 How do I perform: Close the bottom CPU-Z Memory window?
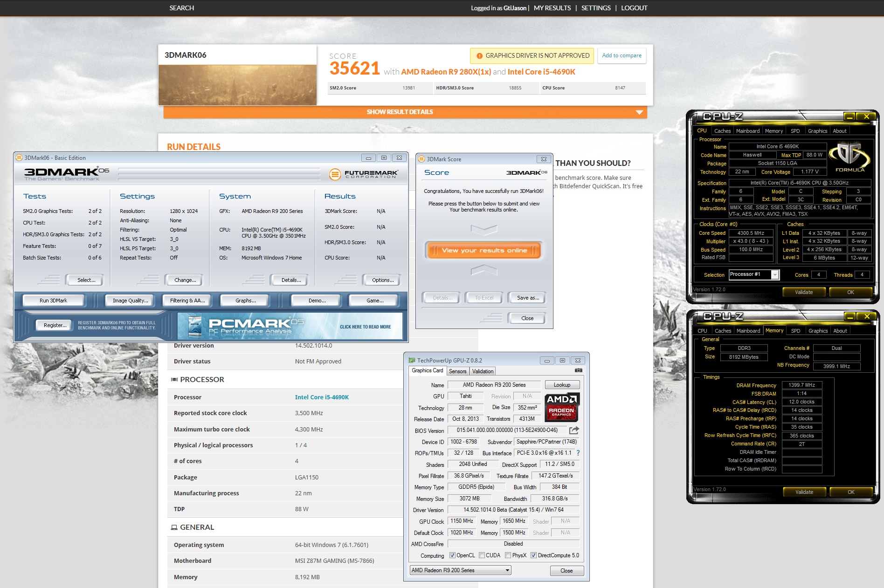[867, 316]
